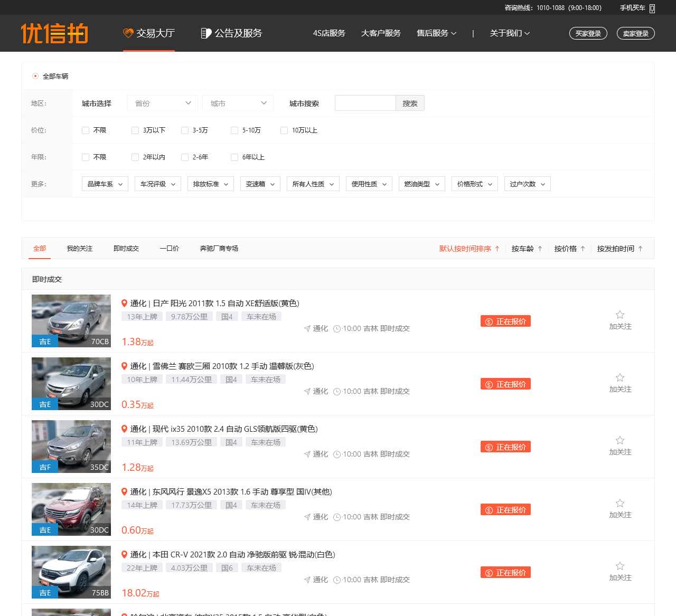676x616 pixels.
Task: Check the 5-10万 price checkbox
Action: tap(234, 130)
